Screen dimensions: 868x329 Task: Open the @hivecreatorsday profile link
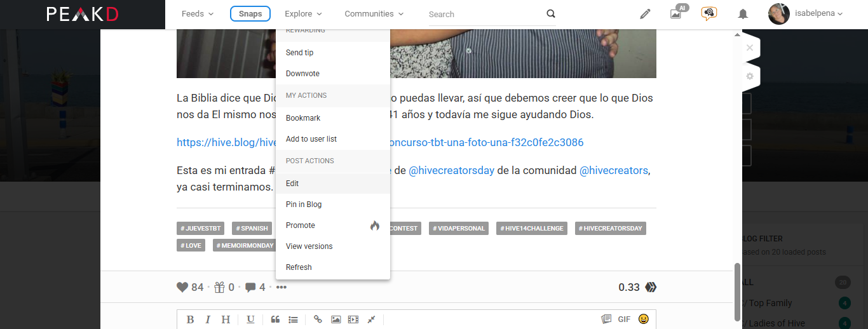coord(451,170)
